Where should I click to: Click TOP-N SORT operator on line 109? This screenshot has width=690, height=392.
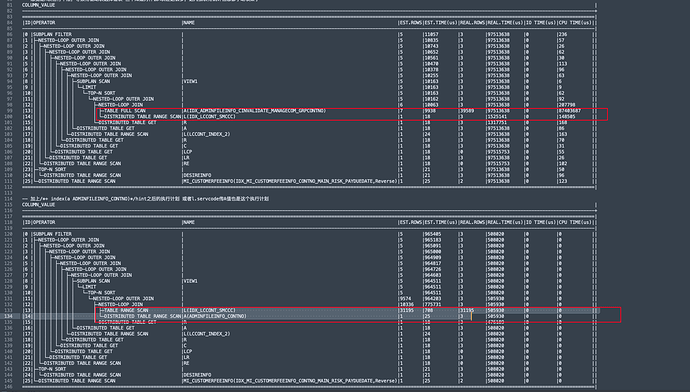click(x=52, y=169)
